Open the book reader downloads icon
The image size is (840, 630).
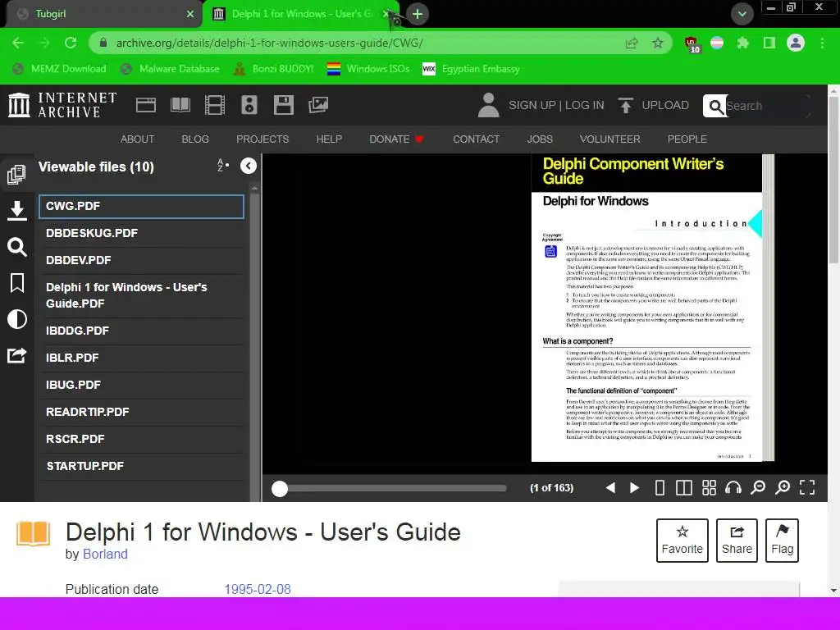pos(16,211)
